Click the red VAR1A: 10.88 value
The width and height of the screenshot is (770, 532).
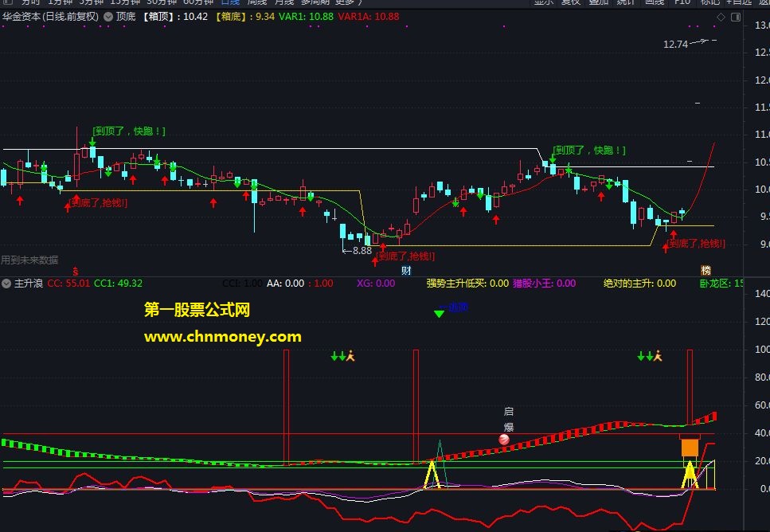pos(369,17)
